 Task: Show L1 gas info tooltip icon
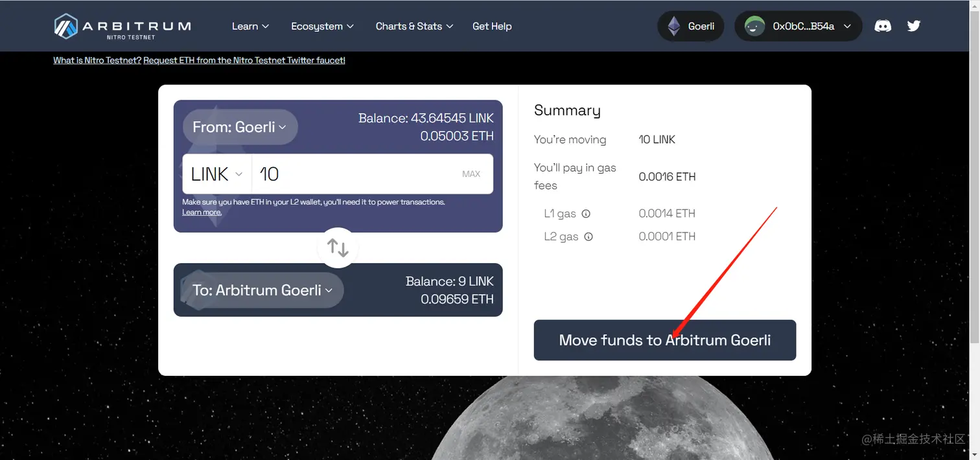pos(586,213)
